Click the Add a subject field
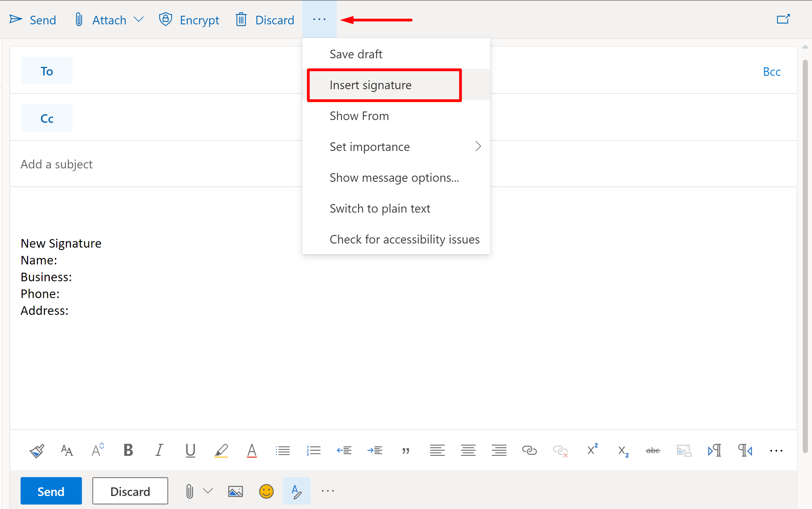The width and height of the screenshot is (812, 509). 57,164
